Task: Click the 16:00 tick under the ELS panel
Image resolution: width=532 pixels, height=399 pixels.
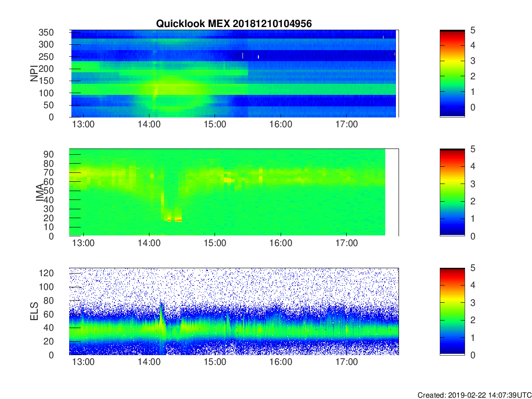Action: point(281,362)
